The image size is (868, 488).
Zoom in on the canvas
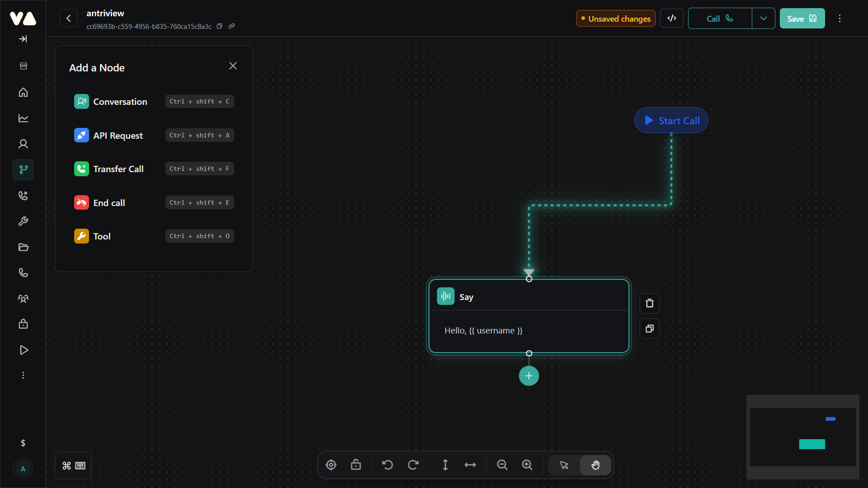(x=527, y=465)
